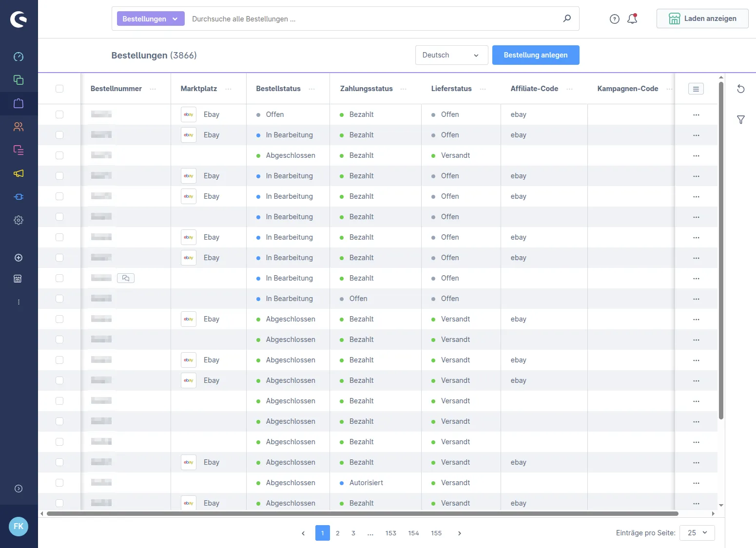Click the Bestellung anlegen button
This screenshot has height=548, width=756.
[536, 55]
